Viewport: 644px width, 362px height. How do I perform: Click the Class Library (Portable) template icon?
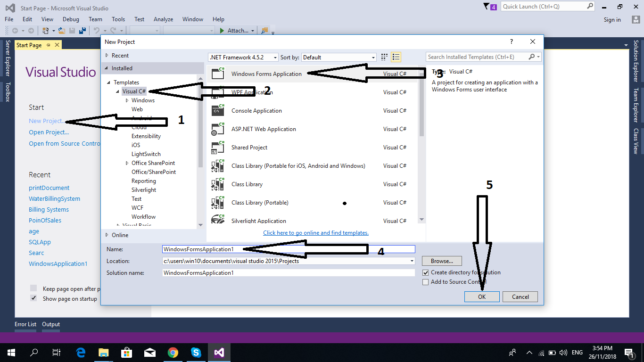coord(218,202)
